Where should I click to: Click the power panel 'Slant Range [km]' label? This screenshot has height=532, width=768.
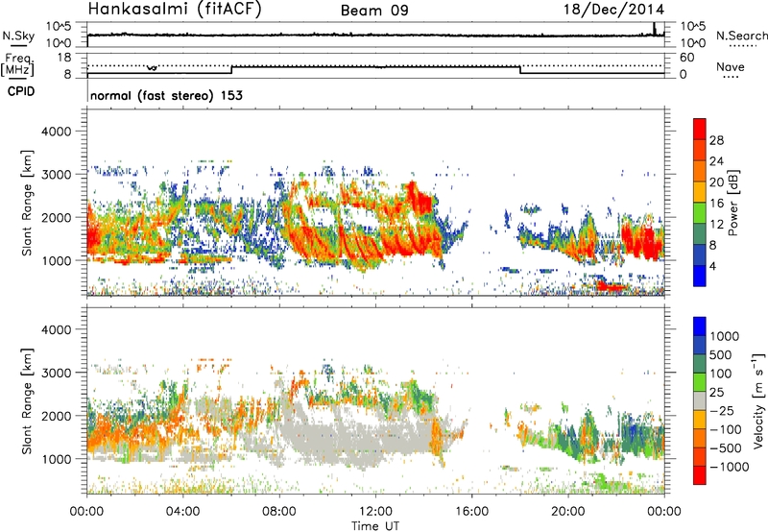pos(27,203)
